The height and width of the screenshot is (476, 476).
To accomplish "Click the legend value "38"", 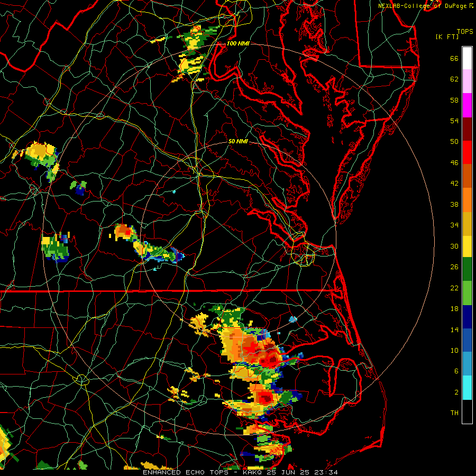I will tap(454, 204).
